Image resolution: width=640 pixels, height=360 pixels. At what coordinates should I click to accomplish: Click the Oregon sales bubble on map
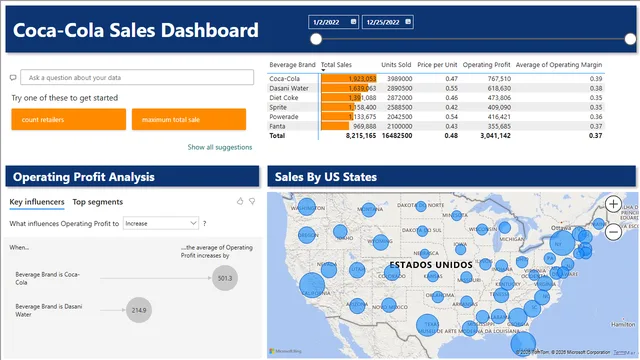pos(307,235)
